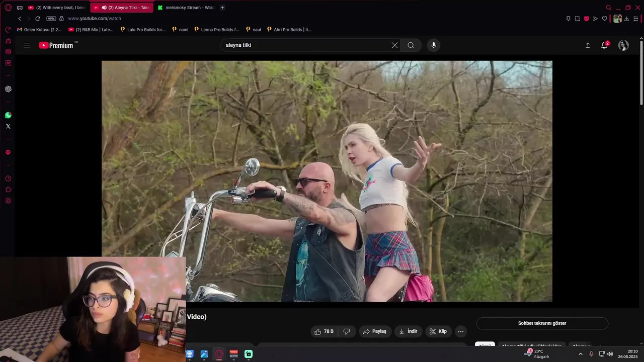This screenshot has width=644, height=362.
Task: Clear the YouTube search text
Action: pyautogui.click(x=395, y=45)
